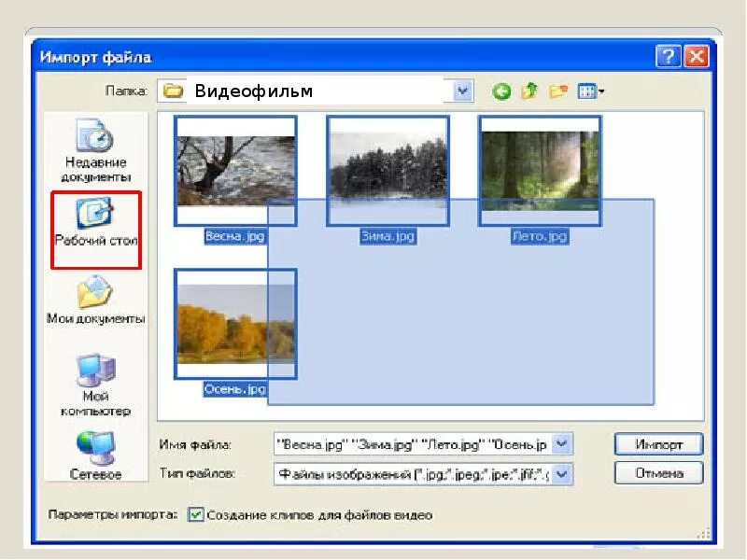Viewport: 747px width, 560px height.
Task: Expand the Тип файлов dropdown arrow
Action: click(562, 474)
